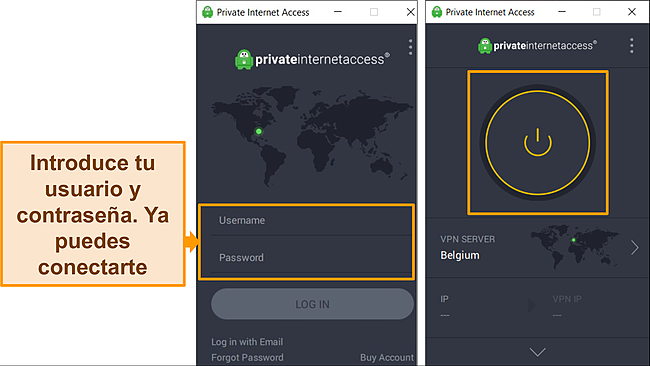This screenshot has height=366, width=650.
Task: Click the small world map thumbnail beside Belgium
Action: 575,246
